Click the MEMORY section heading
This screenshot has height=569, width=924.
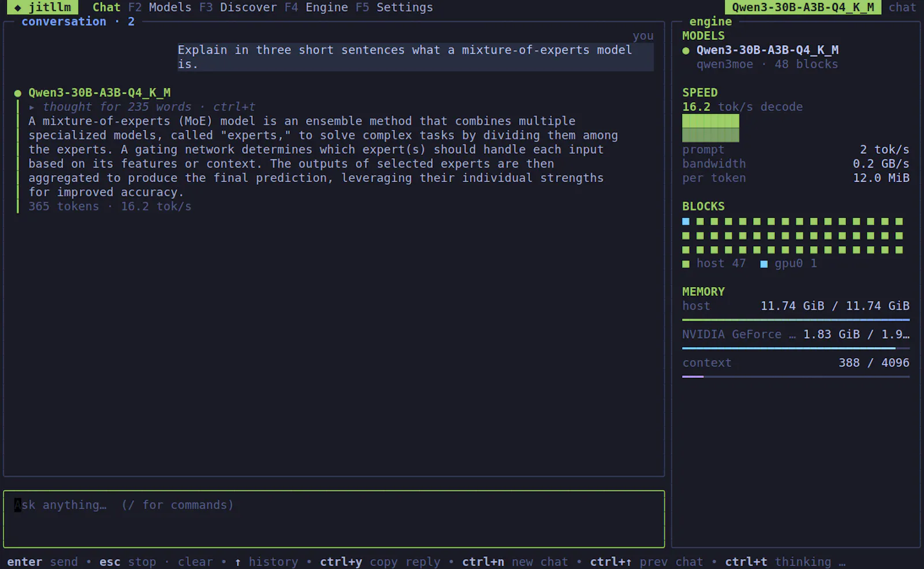click(703, 292)
